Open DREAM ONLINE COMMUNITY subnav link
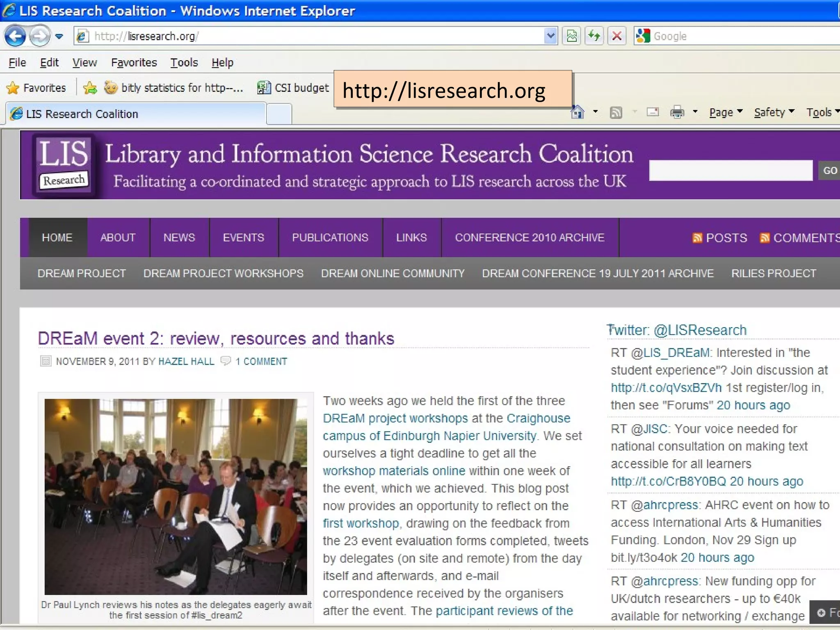 tap(393, 274)
